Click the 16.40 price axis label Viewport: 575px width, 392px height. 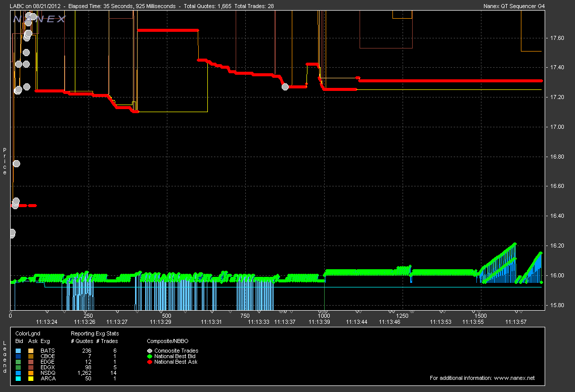click(557, 216)
